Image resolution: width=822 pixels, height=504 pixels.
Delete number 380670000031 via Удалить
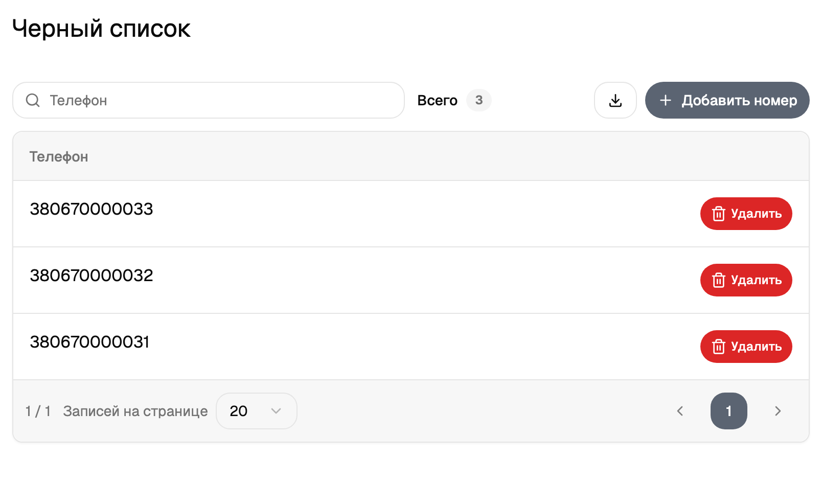pyautogui.click(x=746, y=347)
